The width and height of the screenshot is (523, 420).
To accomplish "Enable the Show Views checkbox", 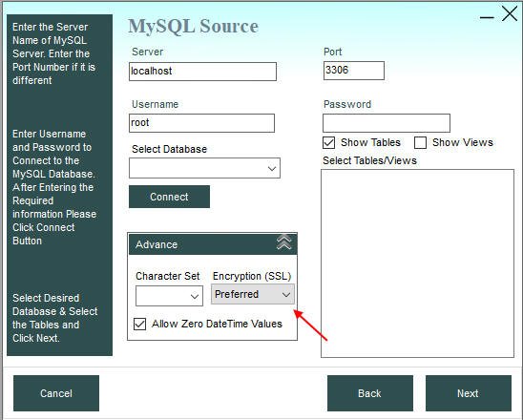I will [x=420, y=142].
